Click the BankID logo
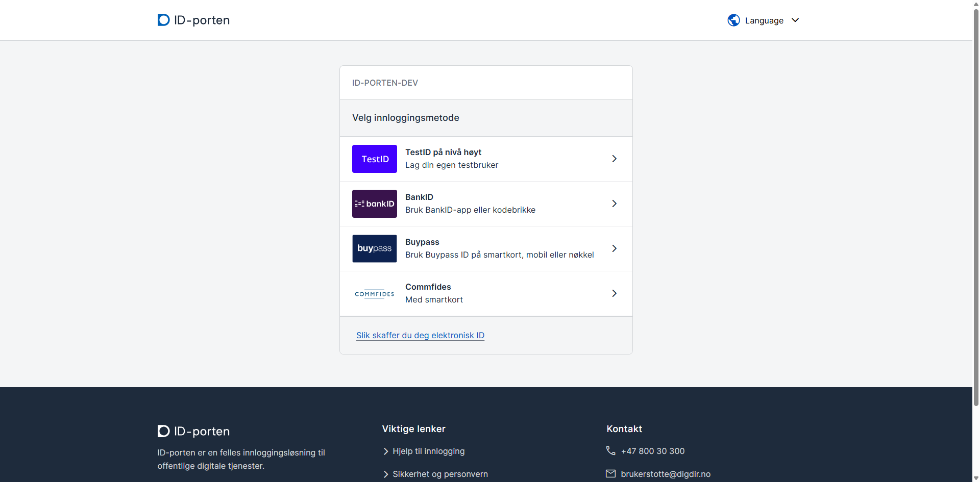The width and height of the screenshot is (980, 482). 375,204
